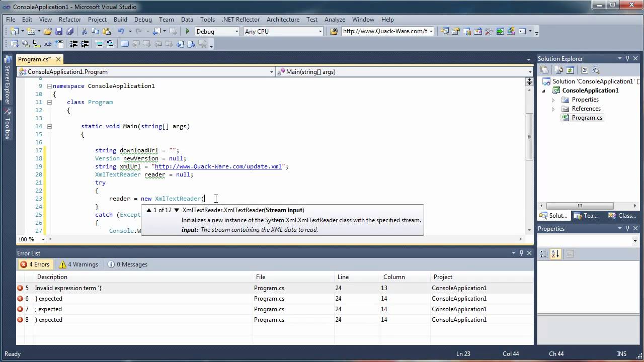The width and height of the screenshot is (644, 362).
Task: Click the Paste clipboard icon
Action: pyautogui.click(x=107, y=31)
